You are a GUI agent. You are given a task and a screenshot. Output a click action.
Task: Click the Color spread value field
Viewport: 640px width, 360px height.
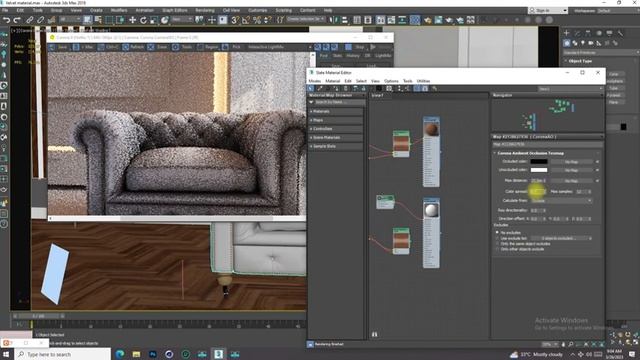pos(537,191)
